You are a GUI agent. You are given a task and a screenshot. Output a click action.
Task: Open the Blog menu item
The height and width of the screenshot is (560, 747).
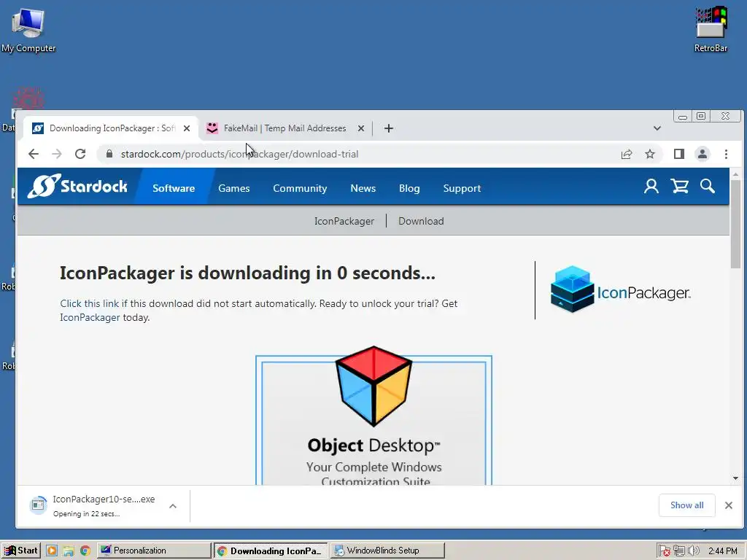(x=409, y=188)
